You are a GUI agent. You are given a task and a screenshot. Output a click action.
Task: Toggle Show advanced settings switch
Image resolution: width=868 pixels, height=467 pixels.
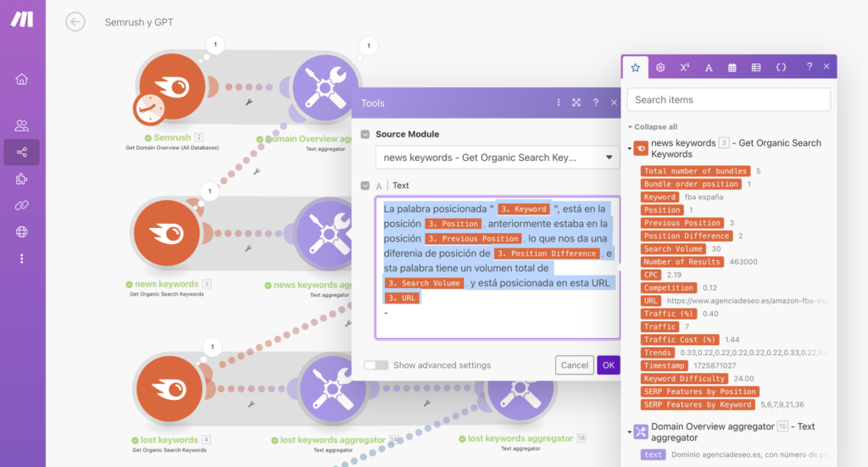376,365
